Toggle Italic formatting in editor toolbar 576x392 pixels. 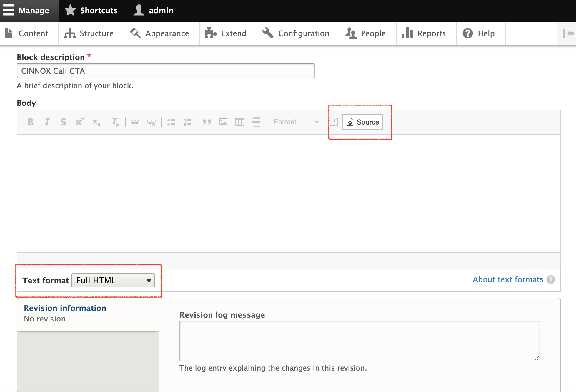47,122
